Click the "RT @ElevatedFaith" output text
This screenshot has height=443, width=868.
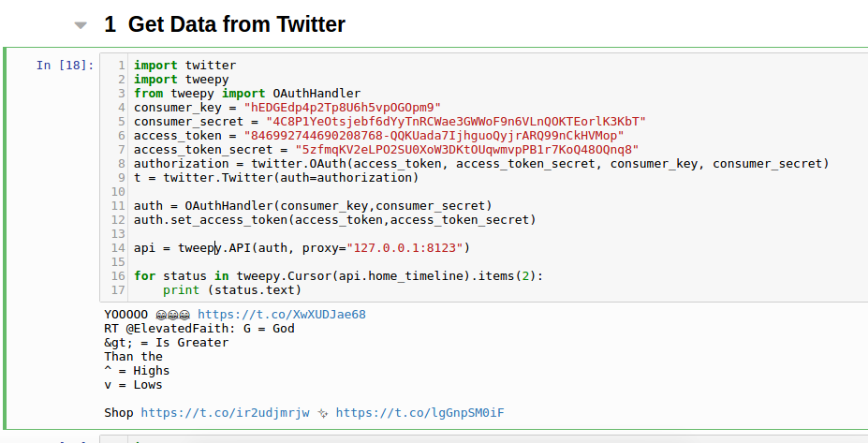point(199,329)
